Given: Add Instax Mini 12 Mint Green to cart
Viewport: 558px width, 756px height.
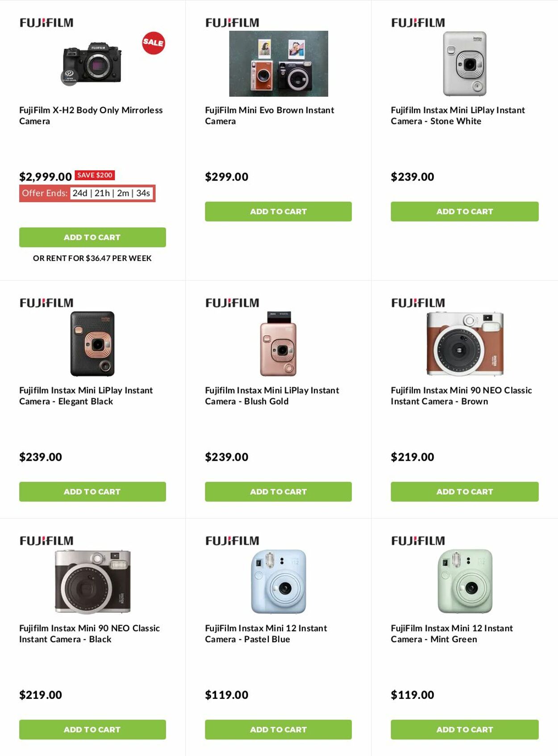Looking at the screenshot, I should (x=464, y=730).
